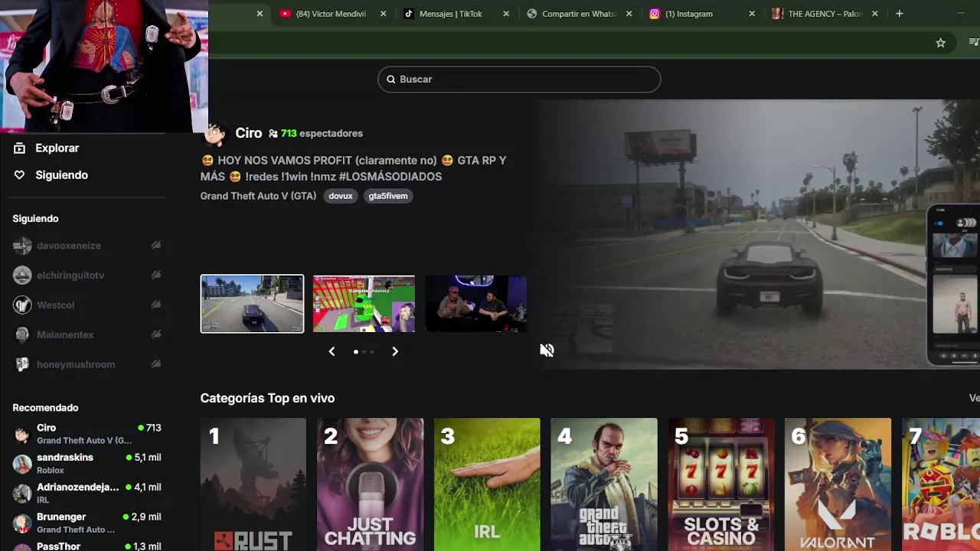Open davooxeneize avatar in Siguiendo list

pyautogui.click(x=22, y=246)
